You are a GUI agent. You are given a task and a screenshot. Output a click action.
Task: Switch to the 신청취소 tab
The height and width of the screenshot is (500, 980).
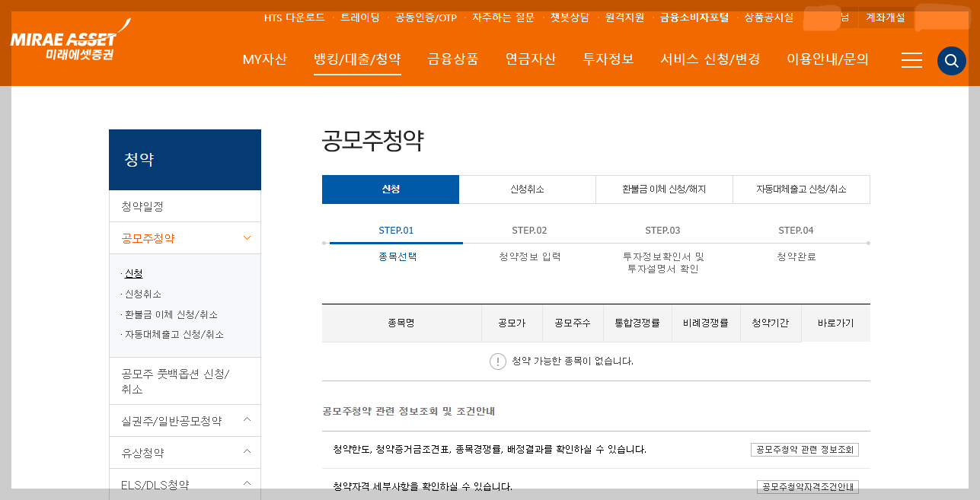click(x=527, y=189)
